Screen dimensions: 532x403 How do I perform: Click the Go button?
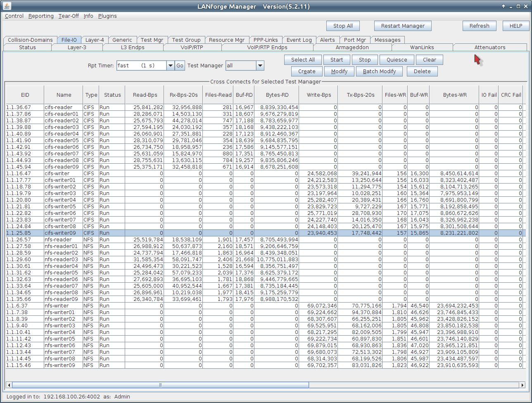tap(180, 65)
